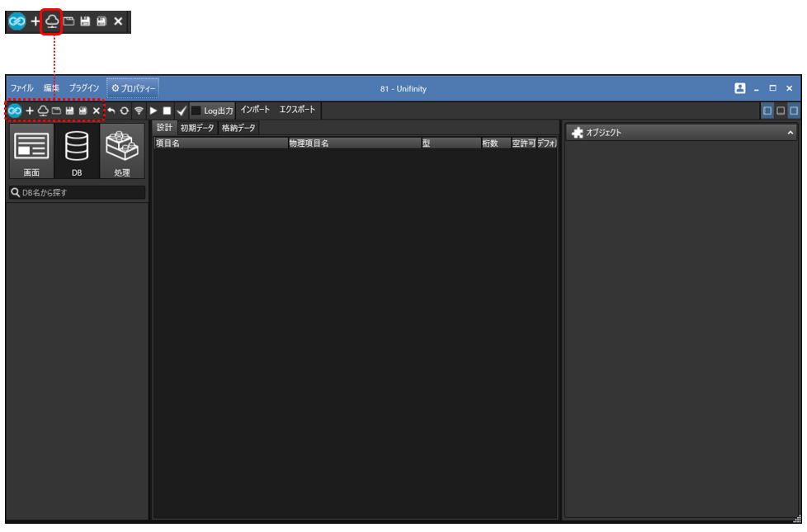Select the DB category button
Screen dimensions: 807x532
77,151
